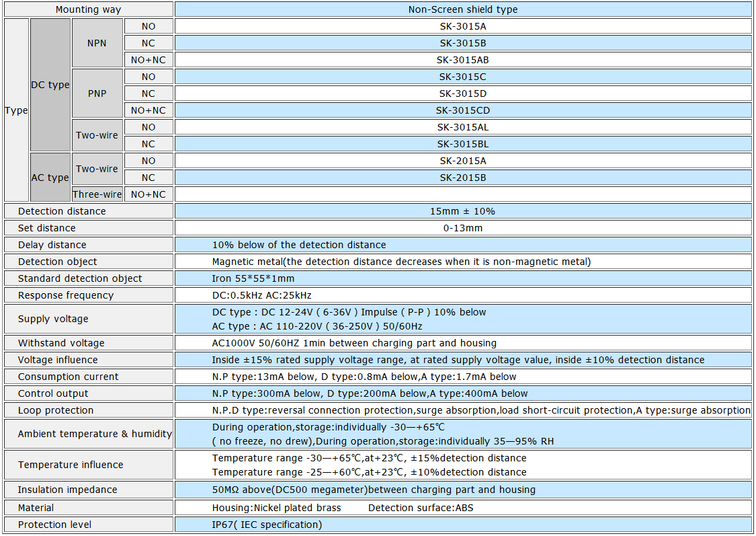Click model number "SK-3015D"
This screenshot has height=536, width=756.
click(x=463, y=93)
